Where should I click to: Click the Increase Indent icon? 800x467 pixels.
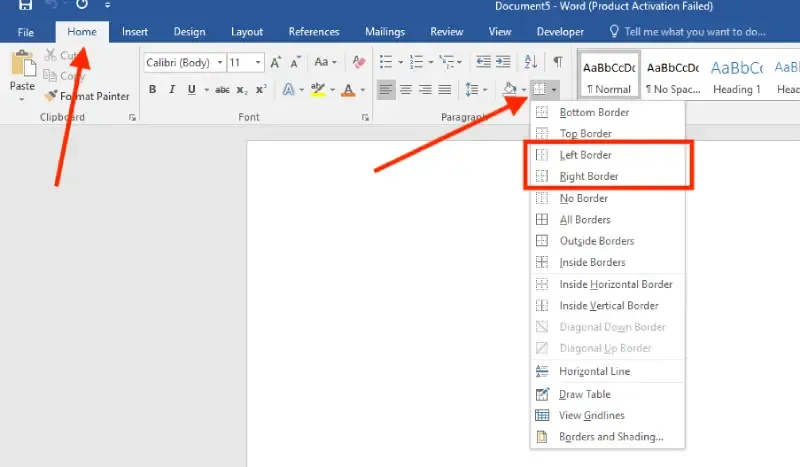tap(503, 62)
